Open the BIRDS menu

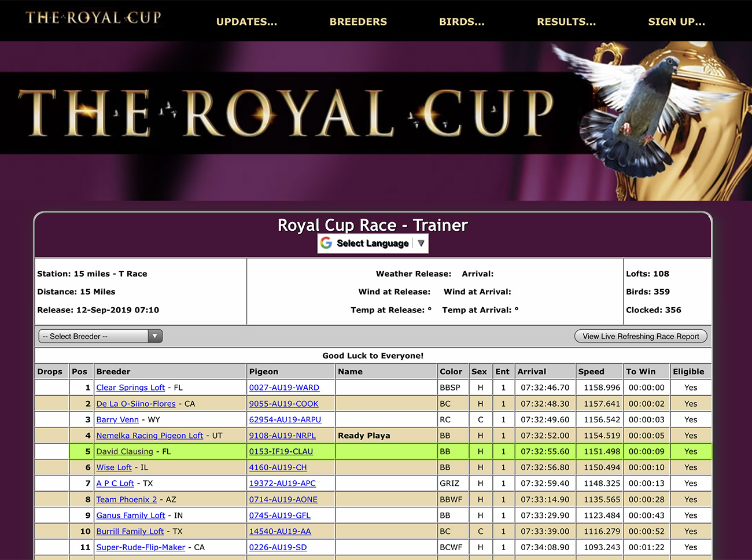462,22
